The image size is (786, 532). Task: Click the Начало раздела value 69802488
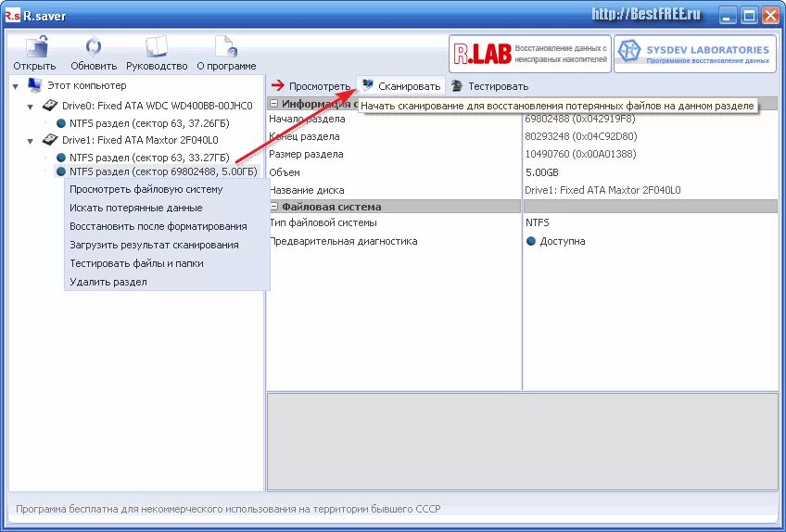580,119
